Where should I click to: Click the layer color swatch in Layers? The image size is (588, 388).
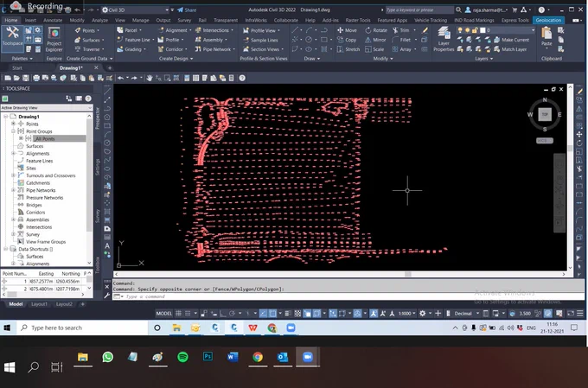click(x=483, y=30)
